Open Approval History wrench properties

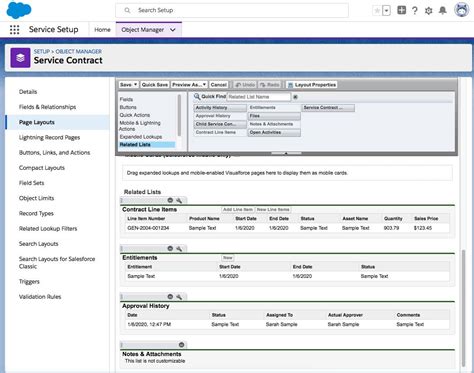tap(179, 297)
